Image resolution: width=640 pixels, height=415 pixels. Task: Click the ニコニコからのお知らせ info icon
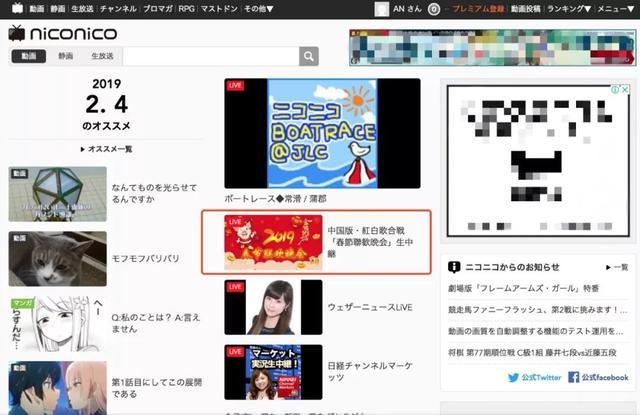[x=454, y=267]
